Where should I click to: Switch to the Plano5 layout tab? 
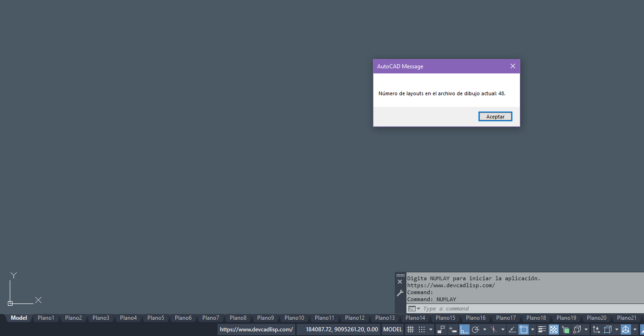click(156, 318)
